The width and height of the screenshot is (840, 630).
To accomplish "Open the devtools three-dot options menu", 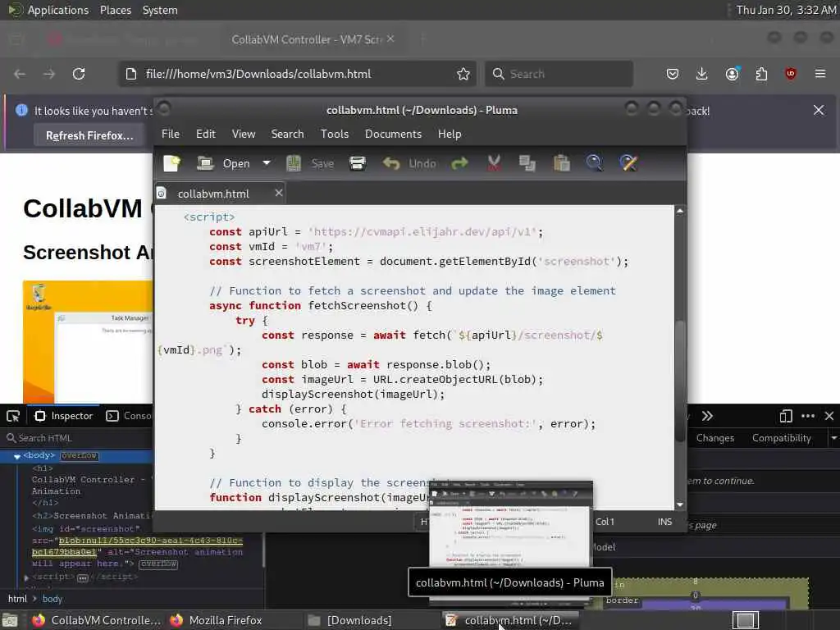I will 808,416.
